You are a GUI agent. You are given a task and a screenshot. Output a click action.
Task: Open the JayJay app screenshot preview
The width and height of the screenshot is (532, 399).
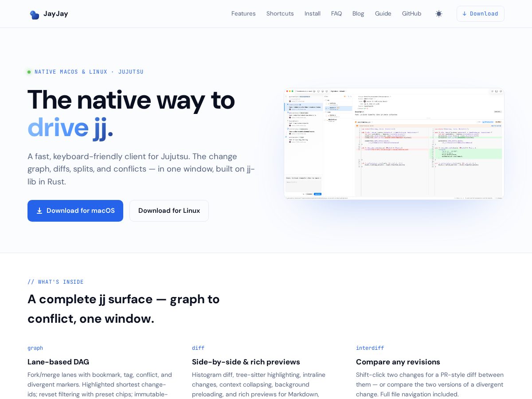(394, 144)
